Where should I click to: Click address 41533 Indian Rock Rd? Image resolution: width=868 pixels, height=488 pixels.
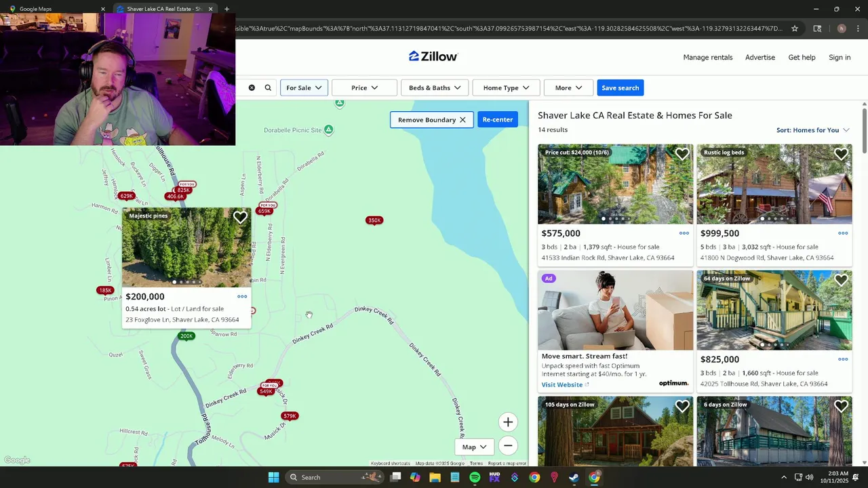pyautogui.click(x=608, y=258)
